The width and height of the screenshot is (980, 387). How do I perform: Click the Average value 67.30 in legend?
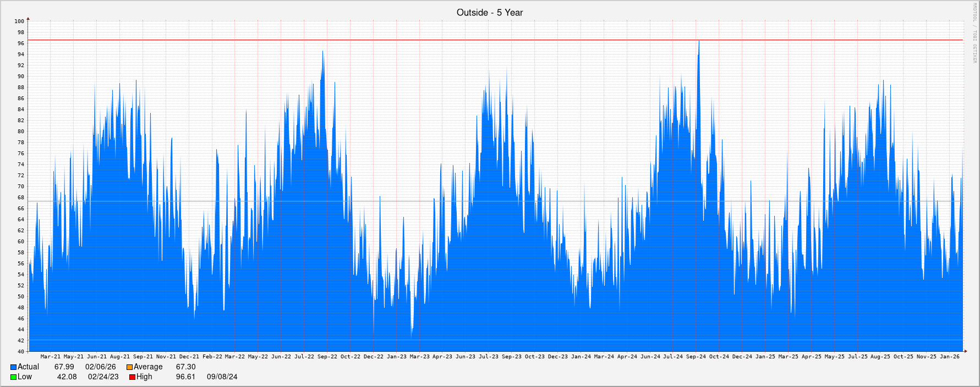pyautogui.click(x=185, y=367)
